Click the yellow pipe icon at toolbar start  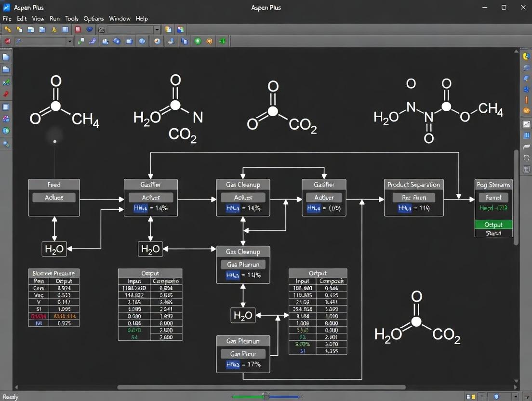[7, 29]
